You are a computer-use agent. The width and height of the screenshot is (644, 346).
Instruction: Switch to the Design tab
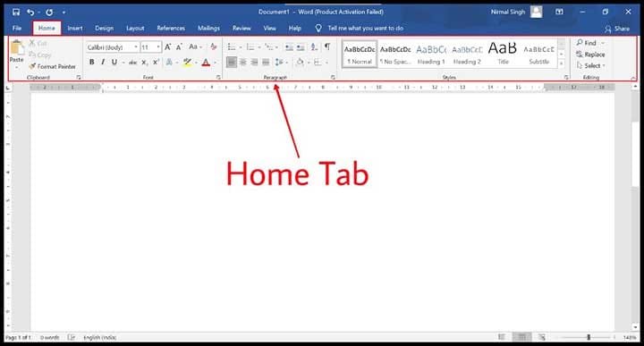(104, 28)
